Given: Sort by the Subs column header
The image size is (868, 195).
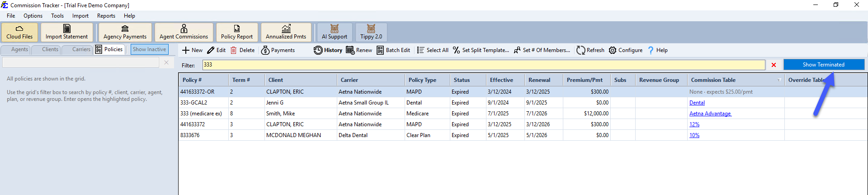Looking at the screenshot, I should tap(623, 80).
